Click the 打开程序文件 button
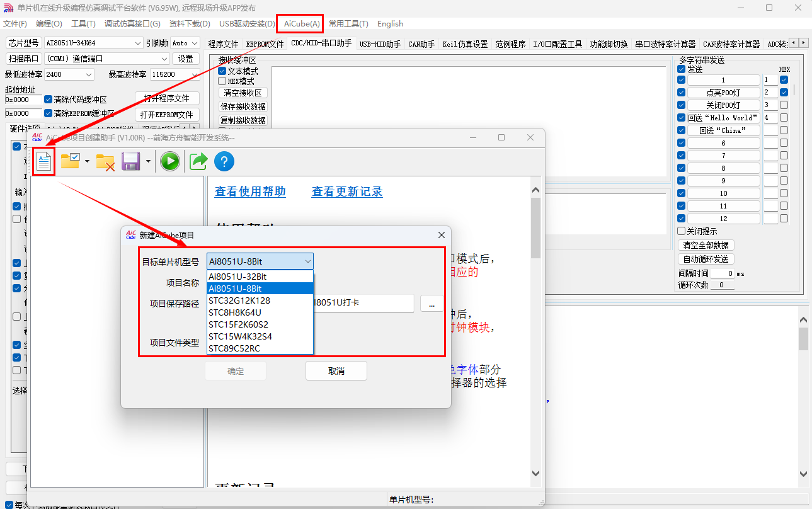Image resolution: width=812 pixels, height=509 pixels. (167, 99)
